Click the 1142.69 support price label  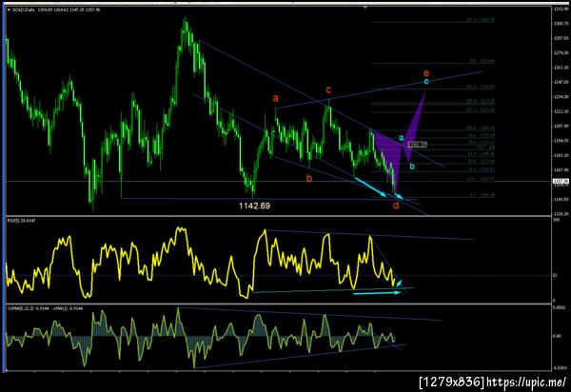(x=254, y=206)
